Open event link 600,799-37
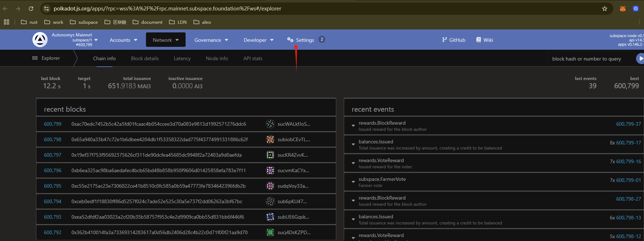This screenshot has width=644, height=241. click(x=628, y=124)
